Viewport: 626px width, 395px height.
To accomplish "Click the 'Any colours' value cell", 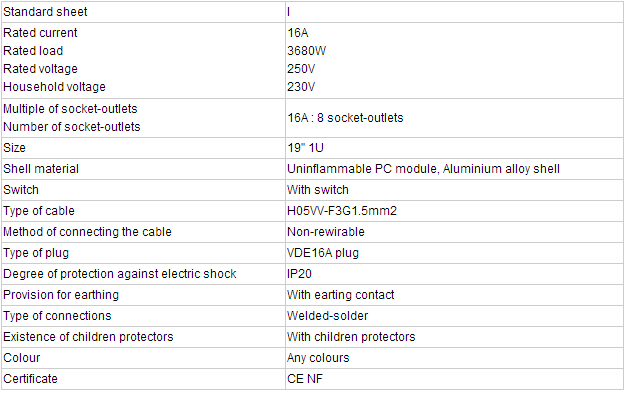I will tap(454, 358).
